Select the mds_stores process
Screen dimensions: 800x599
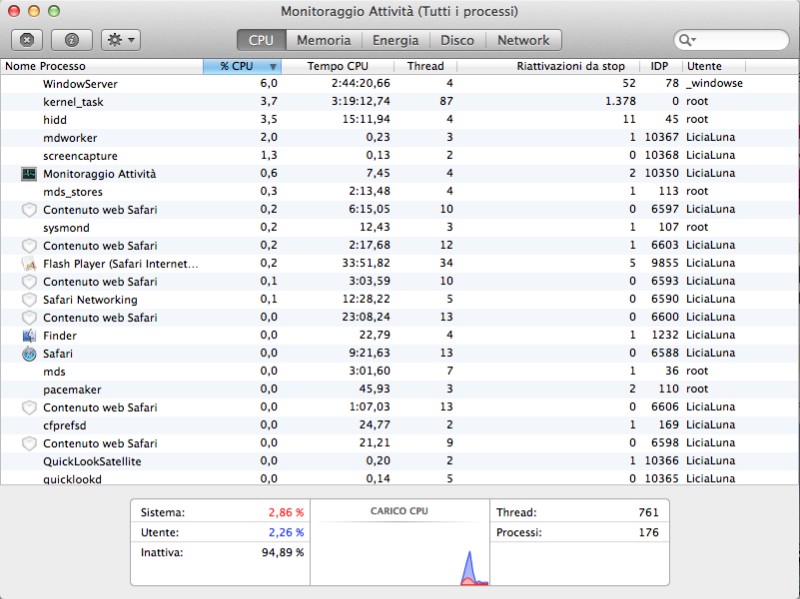(x=399, y=191)
